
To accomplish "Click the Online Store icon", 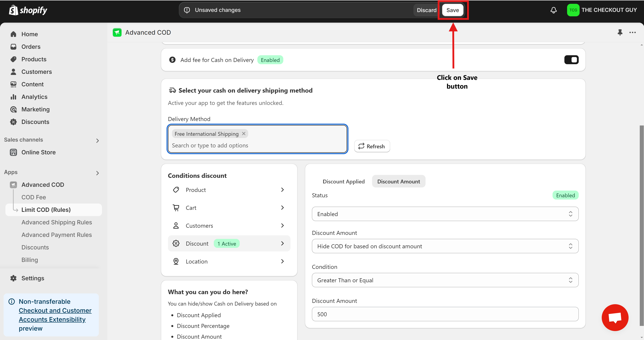I will [13, 152].
